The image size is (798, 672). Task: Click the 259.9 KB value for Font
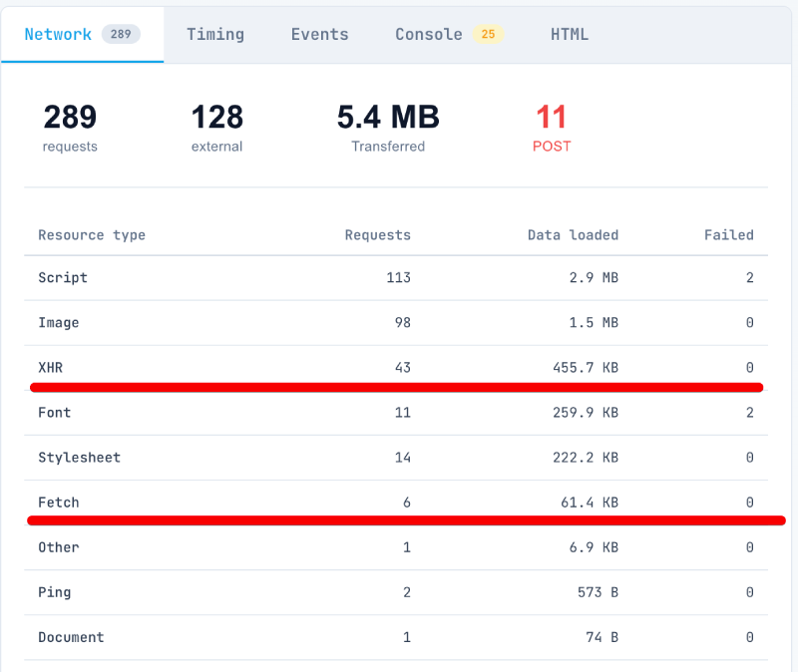pos(586,413)
